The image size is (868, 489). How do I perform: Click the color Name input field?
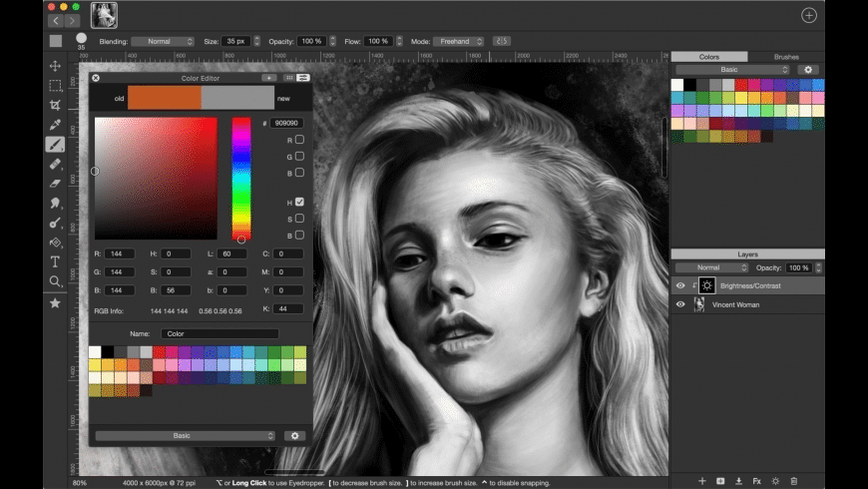click(218, 333)
